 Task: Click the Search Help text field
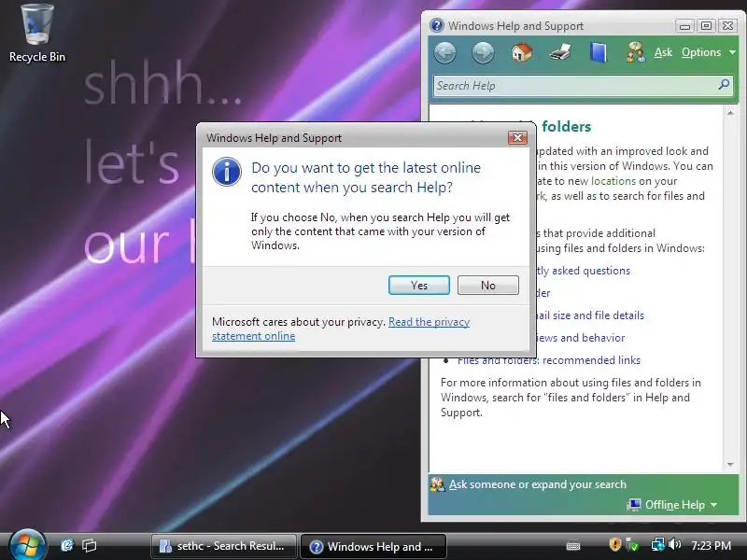(x=574, y=86)
